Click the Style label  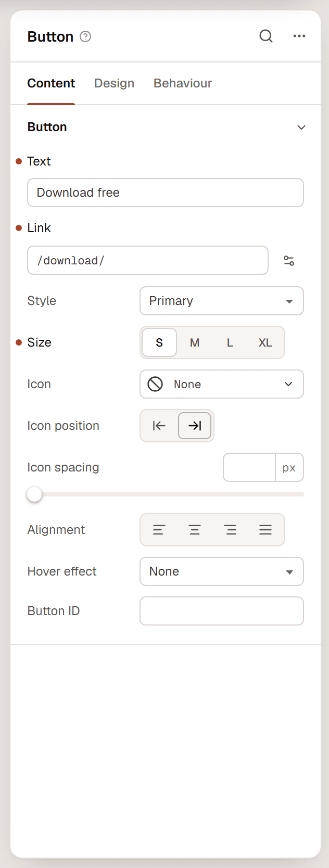pyautogui.click(x=42, y=301)
